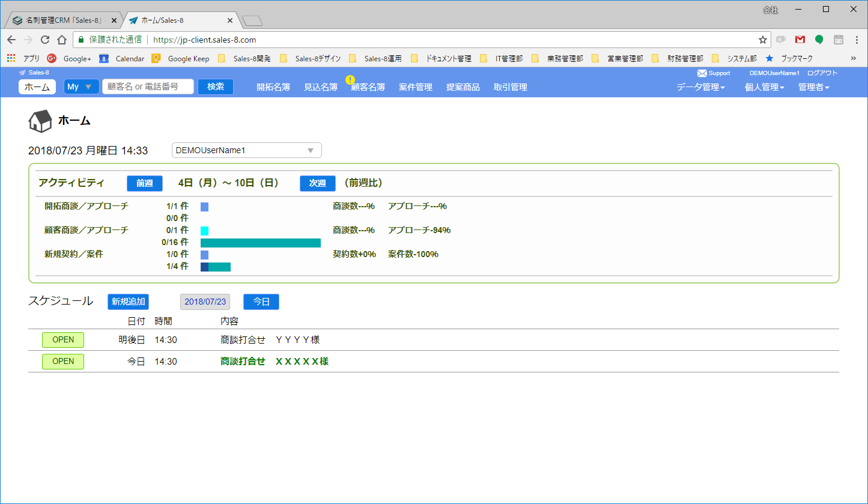868x504 pixels.
Task: Open the 案件管理 navigation menu
Action: click(x=415, y=86)
